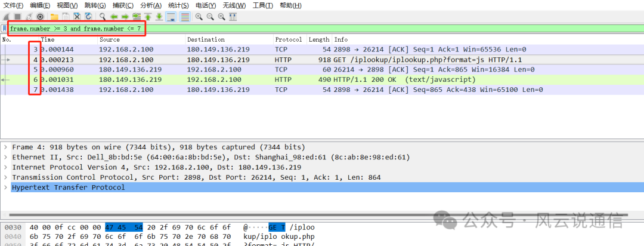Screen dimensions: 644x246
Task: Open capture options dialog icon
Action: 40,17
